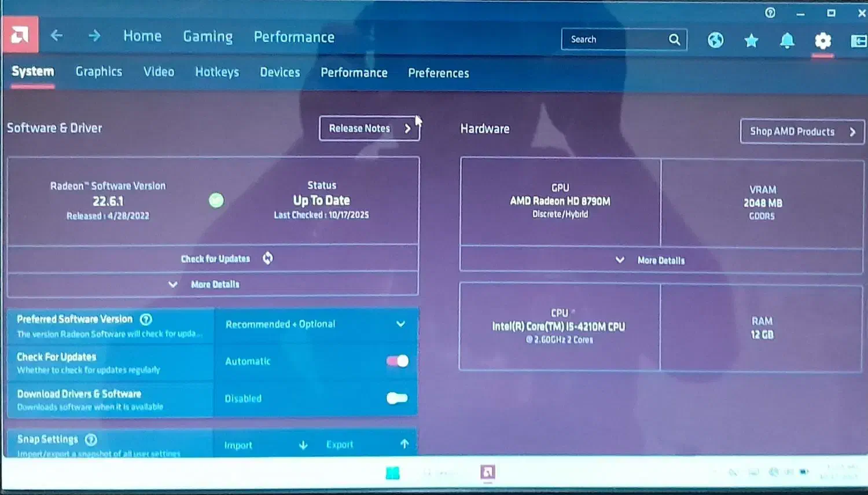
Task: Open favorites with the star icon
Action: pos(751,41)
